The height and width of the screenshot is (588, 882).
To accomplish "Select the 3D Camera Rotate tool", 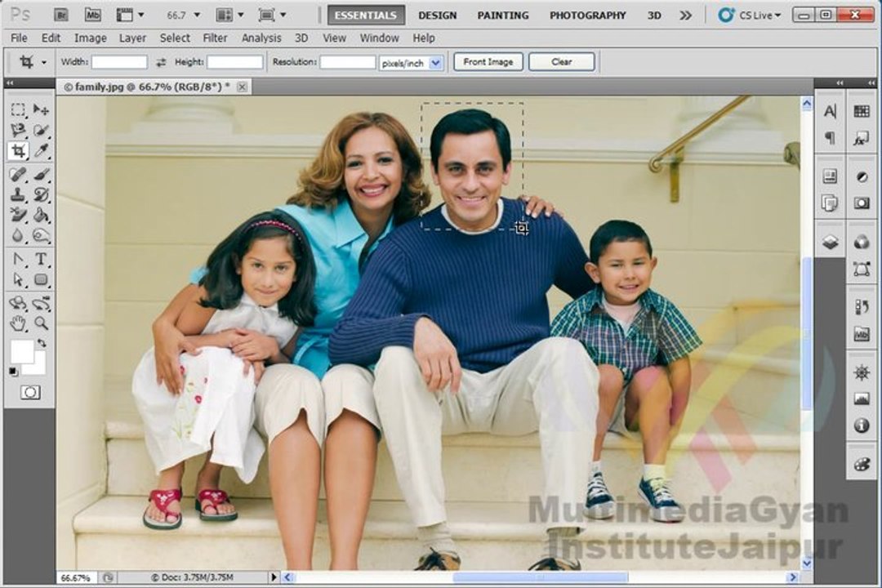I will [41, 303].
